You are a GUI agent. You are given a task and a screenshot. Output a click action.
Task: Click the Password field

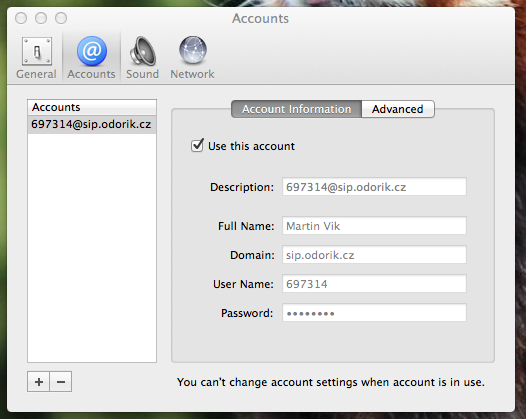[x=374, y=313]
